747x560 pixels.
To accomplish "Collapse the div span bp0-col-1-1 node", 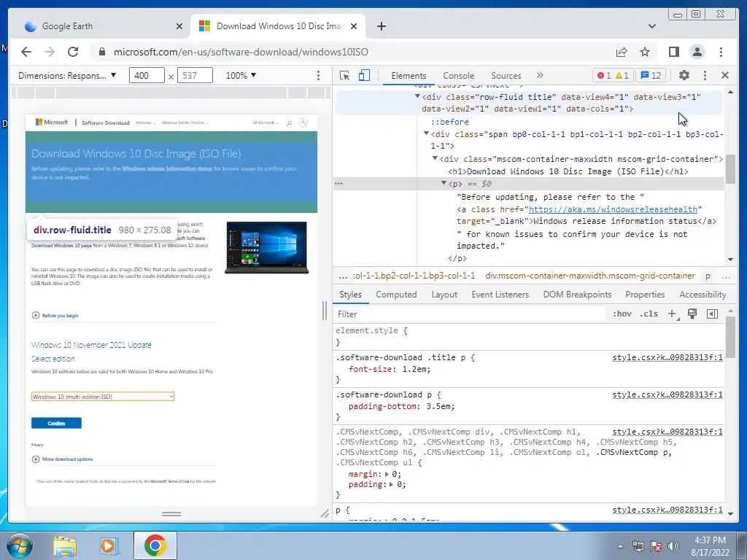I will click(x=426, y=134).
